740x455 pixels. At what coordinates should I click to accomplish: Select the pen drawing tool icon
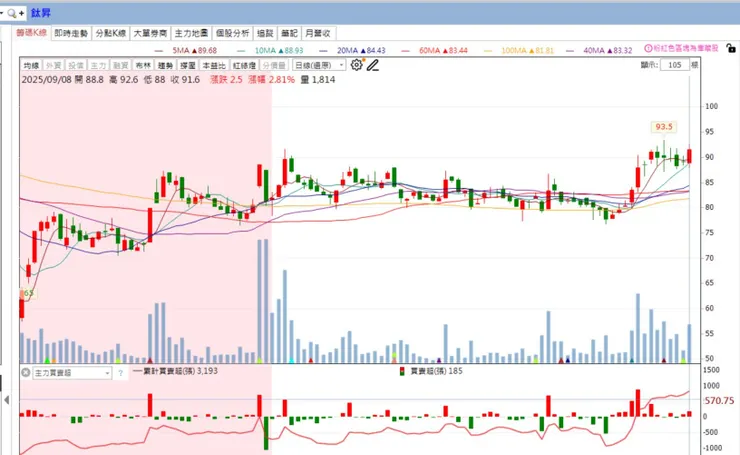373,65
